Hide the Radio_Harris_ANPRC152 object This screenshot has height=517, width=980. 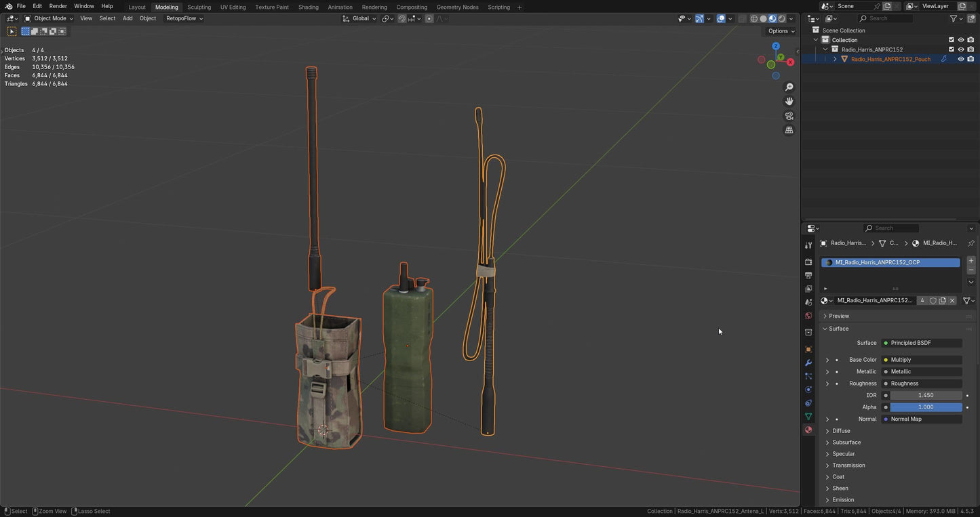click(x=960, y=49)
